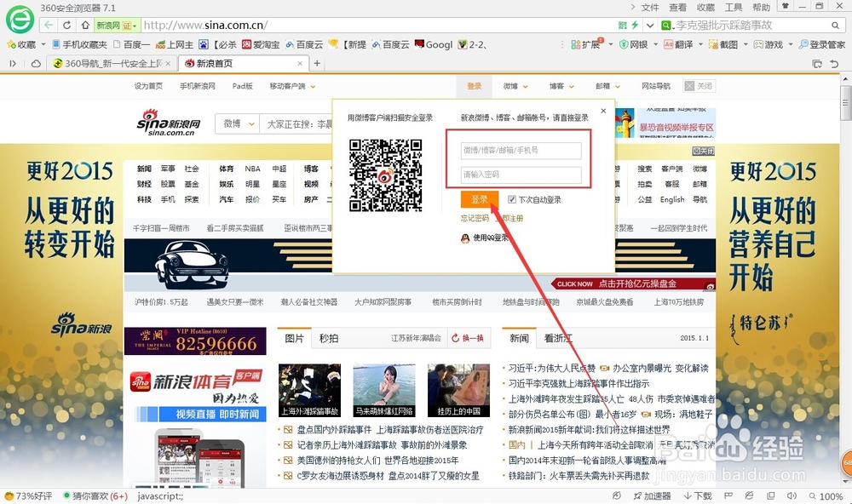The width and height of the screenshot is (852, 504).
Task: Open 截图 screenshot tool
Action: pyautogui.click(x=723, y=44)
